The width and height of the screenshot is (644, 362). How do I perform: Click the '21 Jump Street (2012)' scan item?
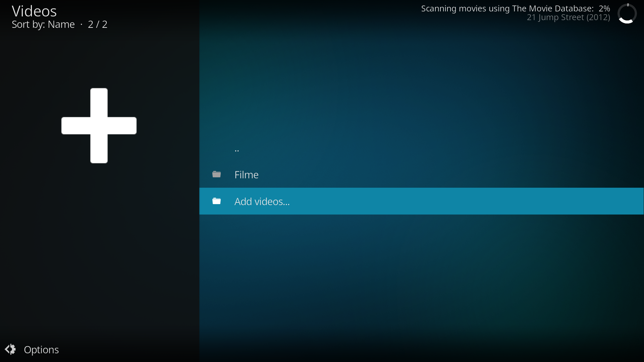(x=568, y=17)
